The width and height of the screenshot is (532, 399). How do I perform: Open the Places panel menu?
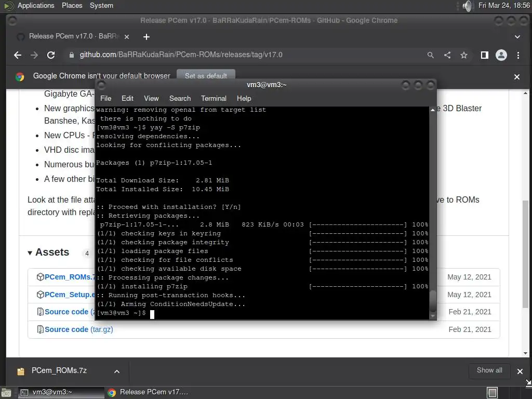tap(72, 5)
